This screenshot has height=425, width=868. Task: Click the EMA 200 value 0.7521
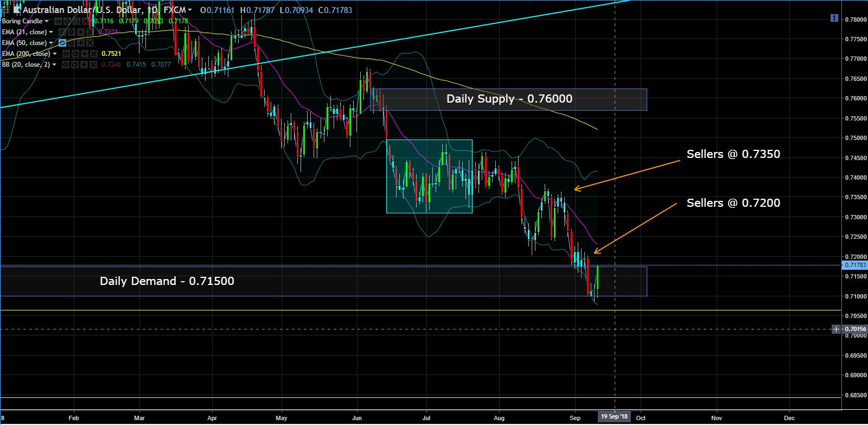click(x=112, y=54)
